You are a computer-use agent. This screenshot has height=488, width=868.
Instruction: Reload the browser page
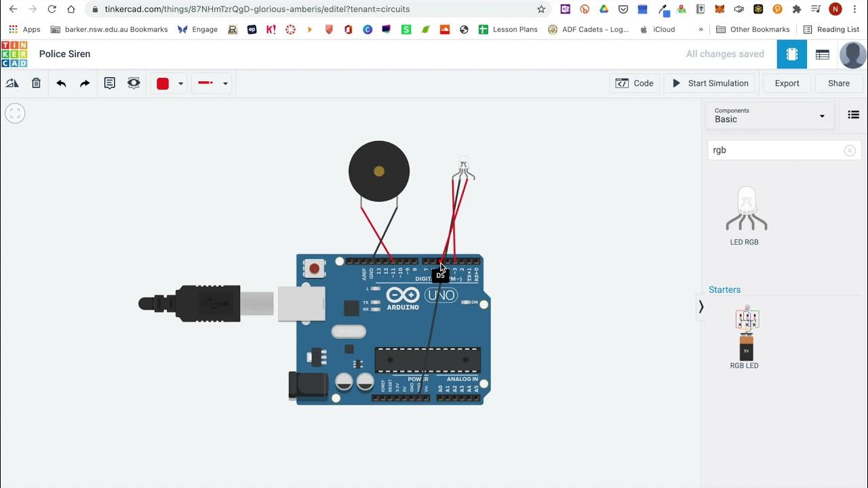[x=52, y=9]
